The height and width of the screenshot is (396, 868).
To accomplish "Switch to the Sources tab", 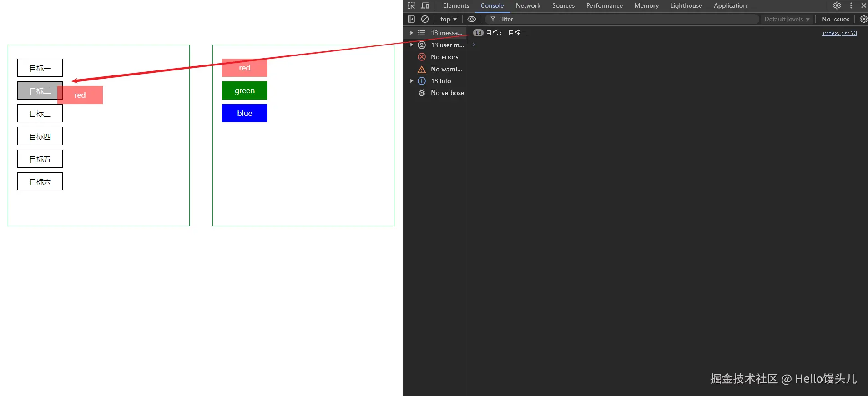I will click(x=563, y=5).
